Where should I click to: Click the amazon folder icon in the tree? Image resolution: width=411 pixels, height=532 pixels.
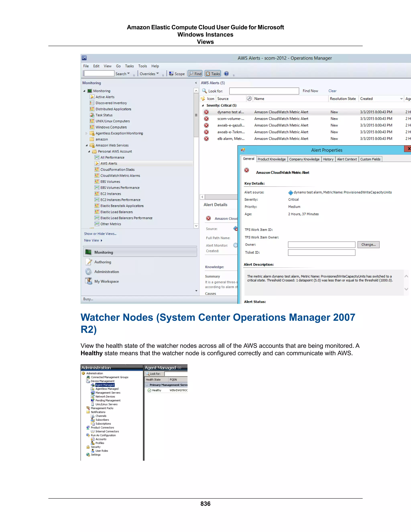click(92, 139)
